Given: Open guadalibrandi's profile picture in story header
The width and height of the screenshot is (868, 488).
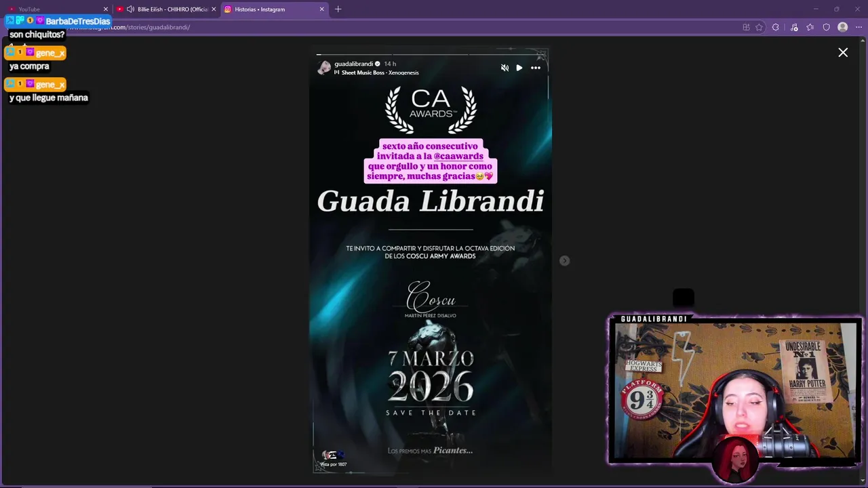Looking at the screenshot, I should click(324, 68).
